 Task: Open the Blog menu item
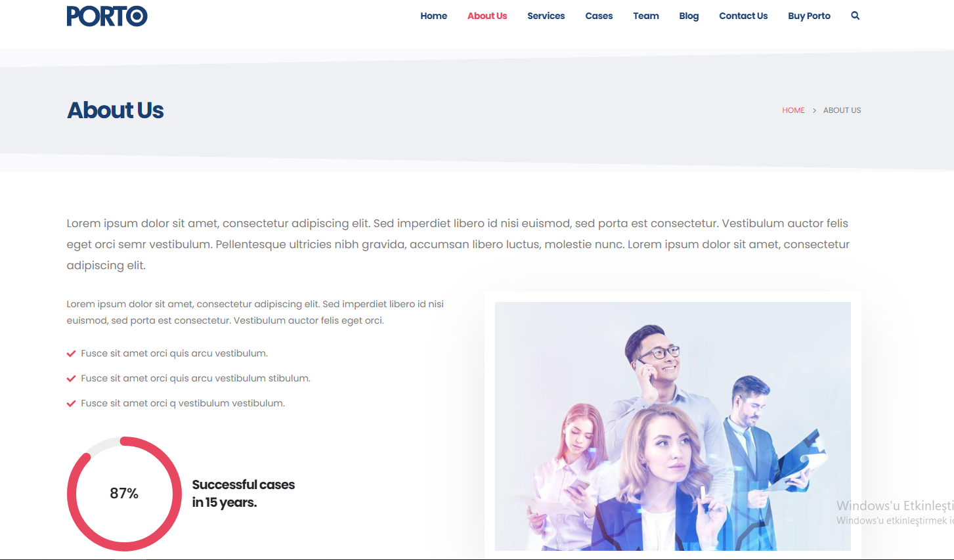(x=689, y=16)
